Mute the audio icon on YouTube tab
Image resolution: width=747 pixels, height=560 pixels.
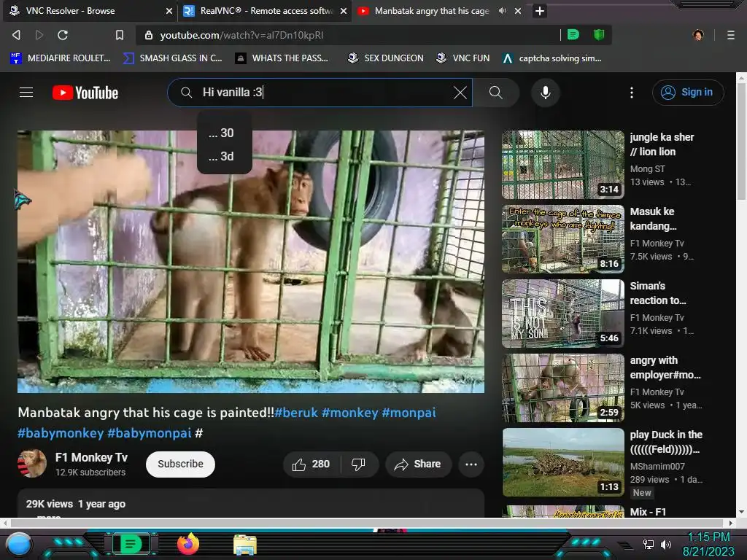502,10
